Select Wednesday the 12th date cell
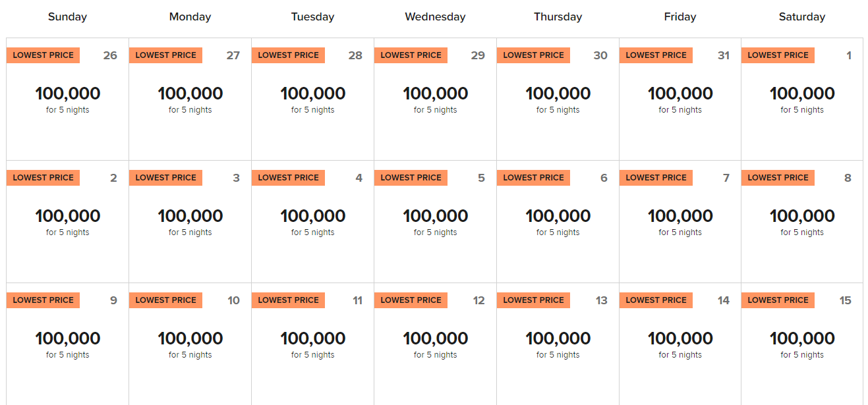 tap(435, 344)
